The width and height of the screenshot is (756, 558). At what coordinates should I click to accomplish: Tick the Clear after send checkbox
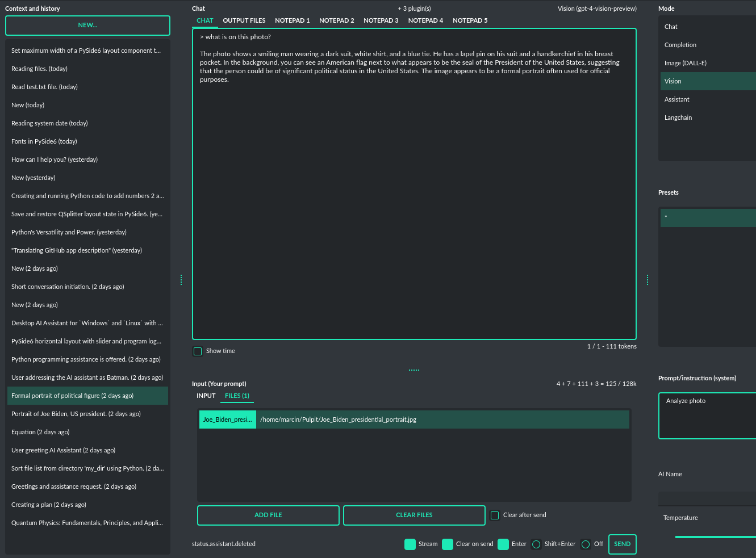coord(495,515)
